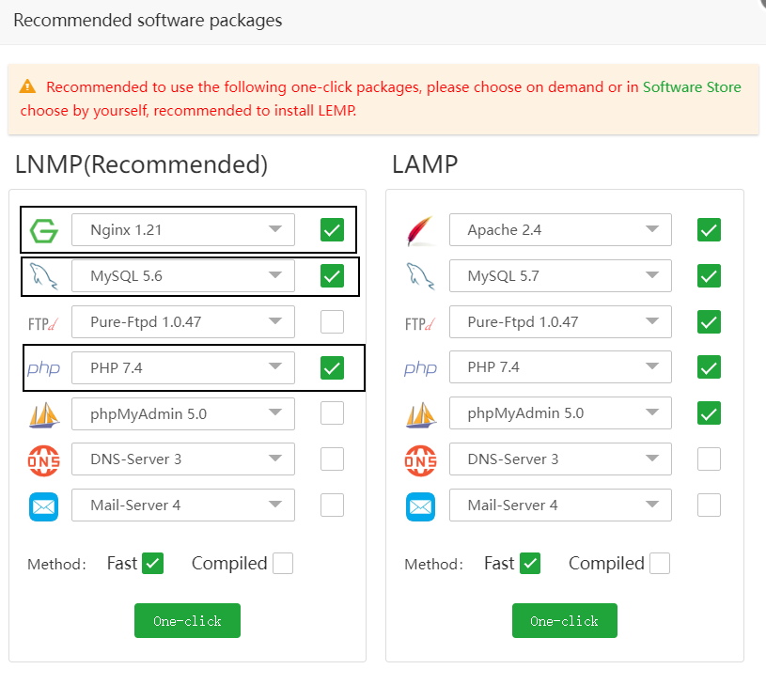The height and width of the screenshot is (700, 766).
Task: Click the phpMyAdmin sailboat icon in LNMP
Action: (44, 414)
